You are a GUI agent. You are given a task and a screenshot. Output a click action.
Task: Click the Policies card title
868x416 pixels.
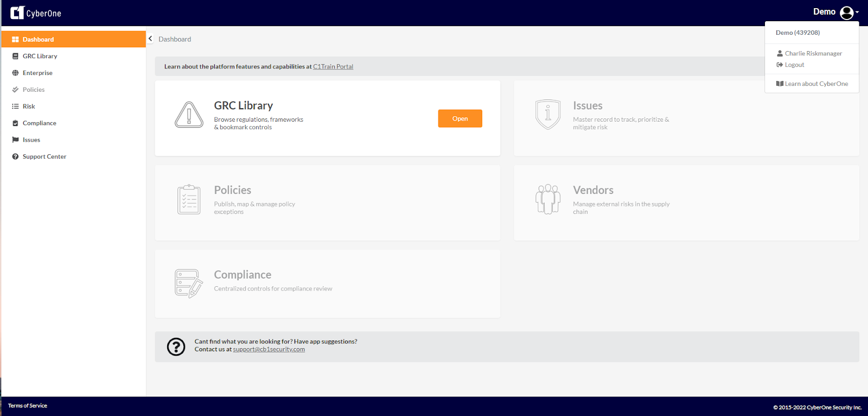pyautogui.click(x=233, y=190)
